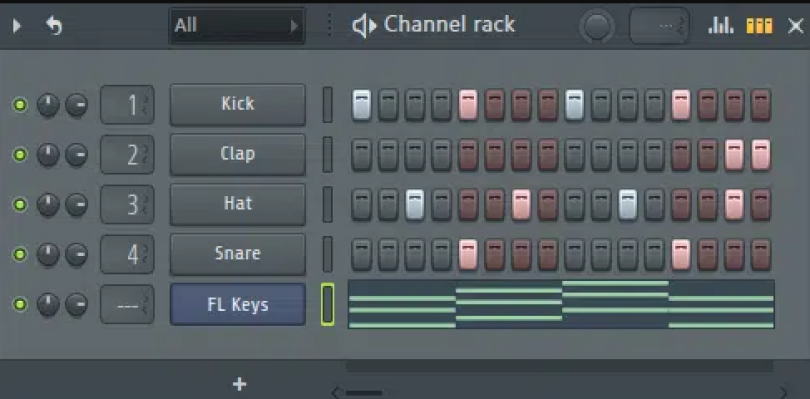Select the Clap channel selector LED
Image resolution: width=810 pixels, height=399 pixels.
(328, 155)
